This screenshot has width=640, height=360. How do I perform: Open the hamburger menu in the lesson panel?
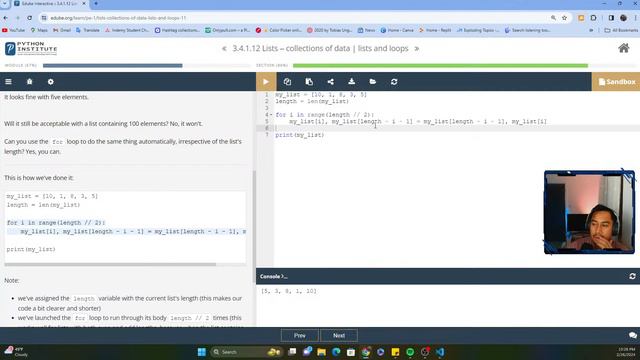point(8,82)
